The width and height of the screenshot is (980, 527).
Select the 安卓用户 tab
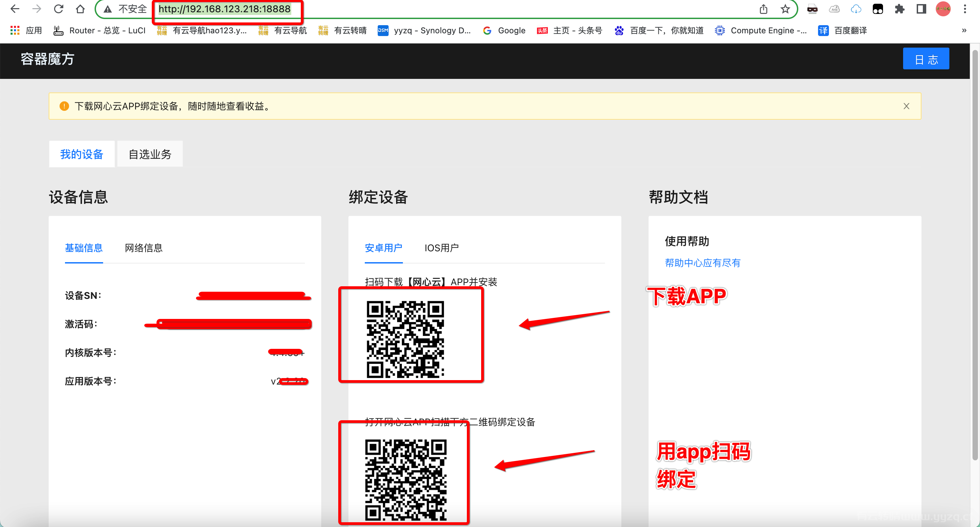[x=383, y=248]
